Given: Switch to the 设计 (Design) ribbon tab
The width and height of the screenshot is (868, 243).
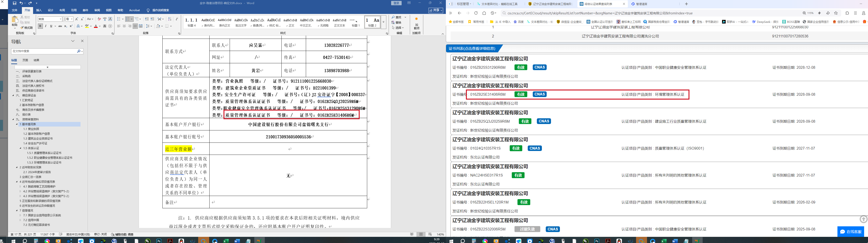Looking at the screenshot, I should point(51,11).
